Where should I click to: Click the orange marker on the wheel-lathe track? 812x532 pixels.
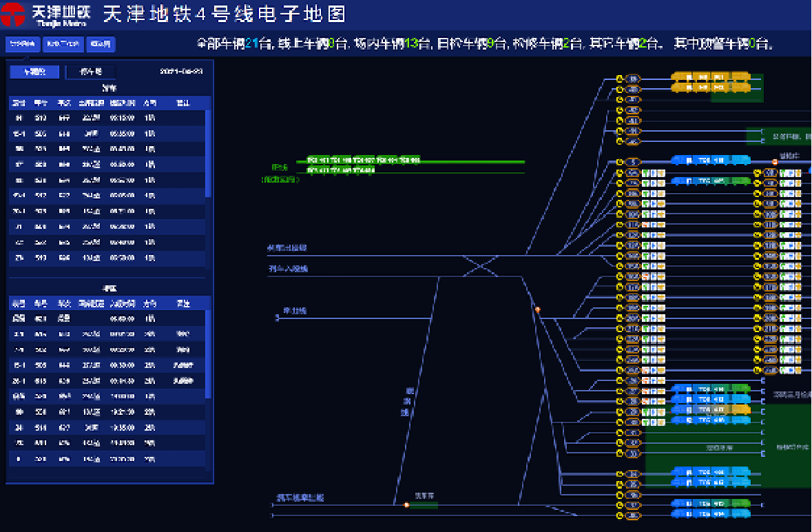point(775,162)
